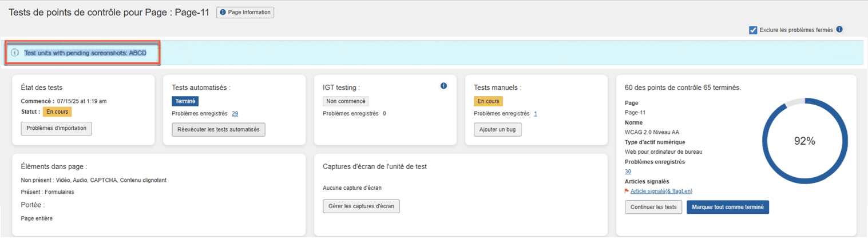Open Gérer les captures d'écran
This screenshot has width=868, height=239.
pyautogui.click(x=361, y=206)
